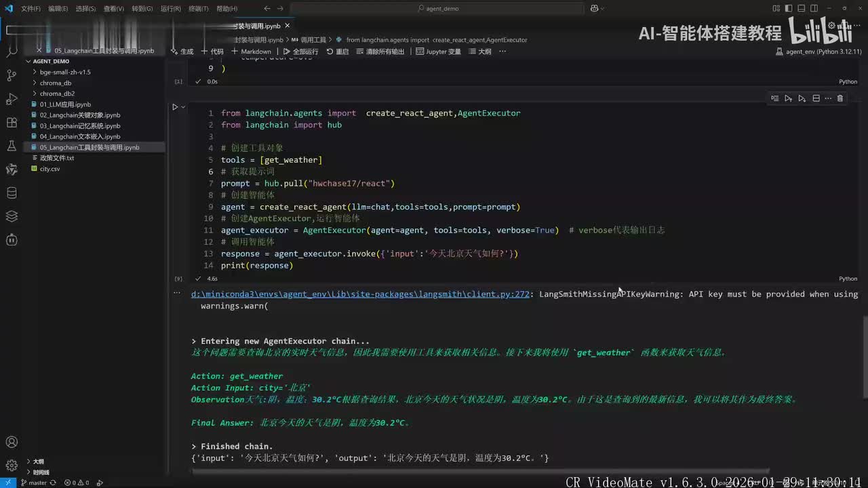Open the Run and Debug view
The height and width of the screenshot is (488, 868).
coord(12,99)
